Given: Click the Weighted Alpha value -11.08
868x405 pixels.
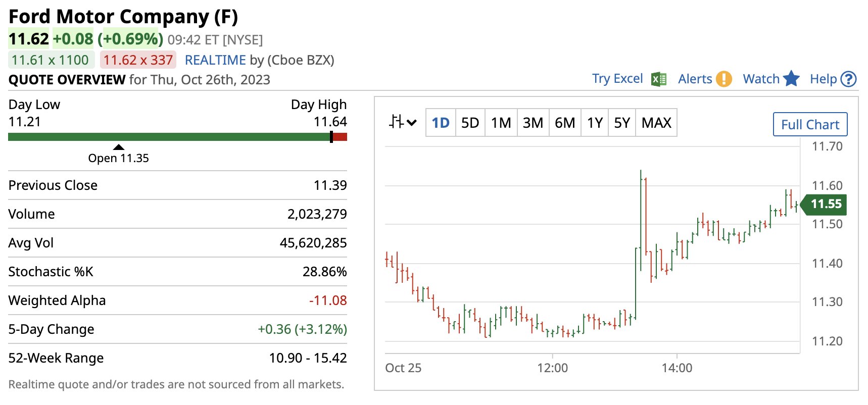Looking at the screenshot, I should [x=328, y=300].
